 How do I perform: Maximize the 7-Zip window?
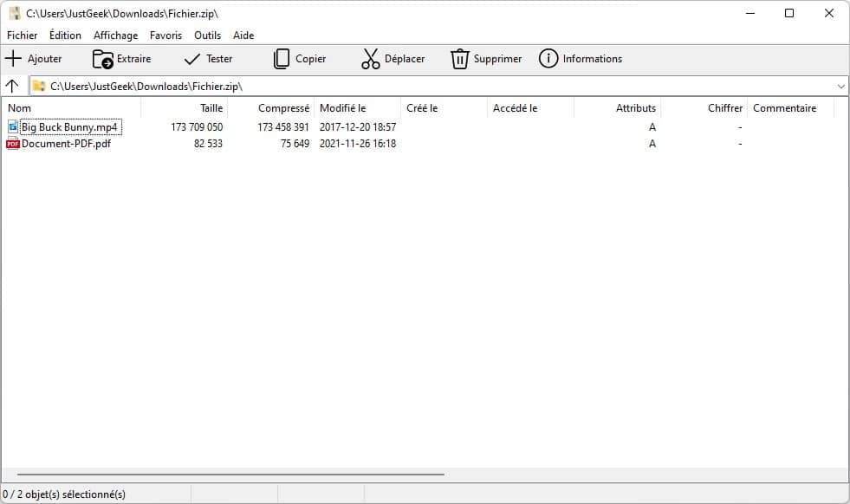click(789, 13)
